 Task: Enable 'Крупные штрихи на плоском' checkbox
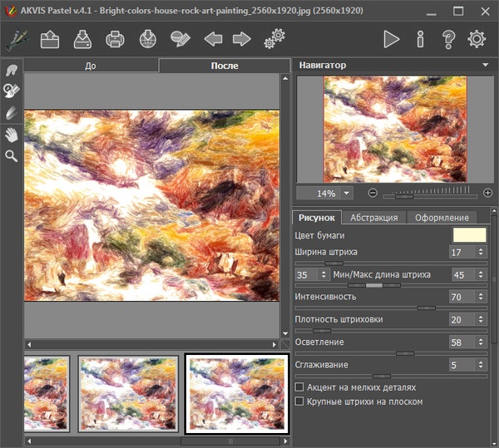(300, 401)
